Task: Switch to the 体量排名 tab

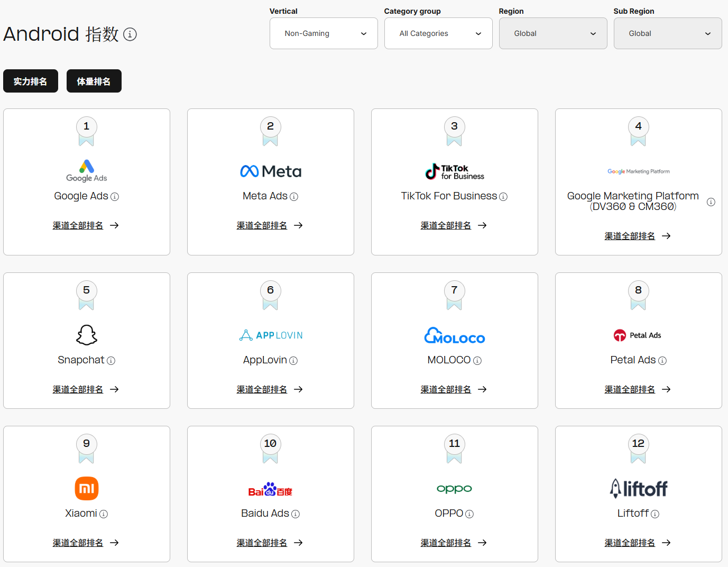Action: point(94,81)
